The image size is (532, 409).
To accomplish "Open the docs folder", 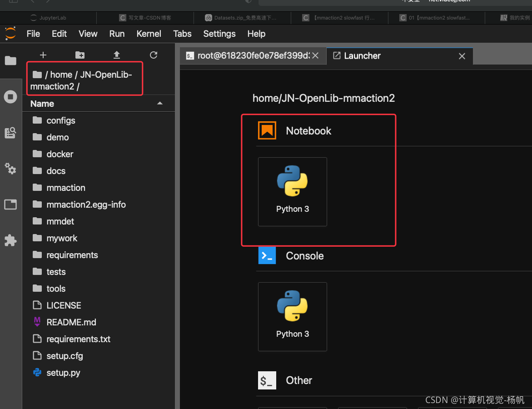I will pyautogui.click(x=99, y=171).
